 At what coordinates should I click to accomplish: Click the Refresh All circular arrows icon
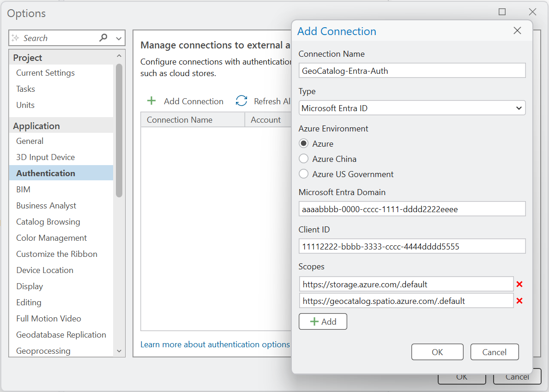[241, 101]
